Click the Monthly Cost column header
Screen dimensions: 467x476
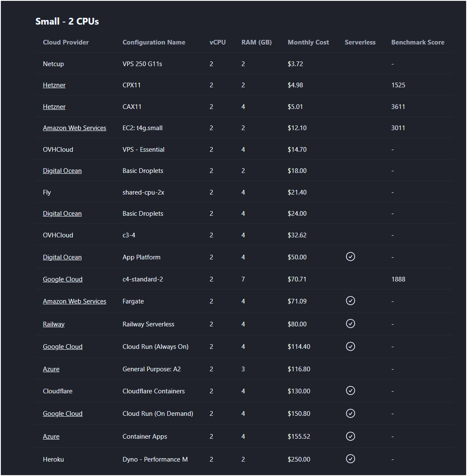(x=308, y=42)
